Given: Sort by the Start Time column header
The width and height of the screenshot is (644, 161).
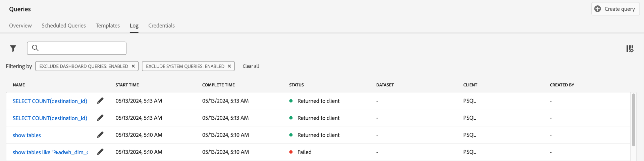Looking at the screenshot, I should pos(127,85).
